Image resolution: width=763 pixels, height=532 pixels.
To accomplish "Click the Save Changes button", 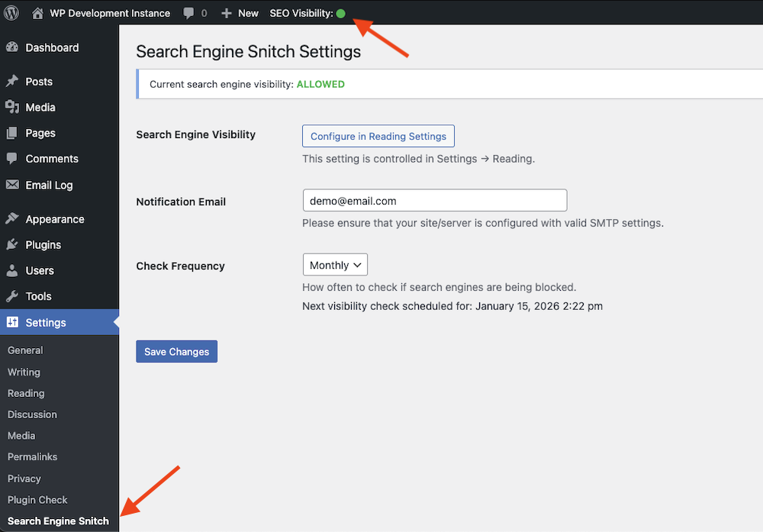I will (x=176, y=351).
